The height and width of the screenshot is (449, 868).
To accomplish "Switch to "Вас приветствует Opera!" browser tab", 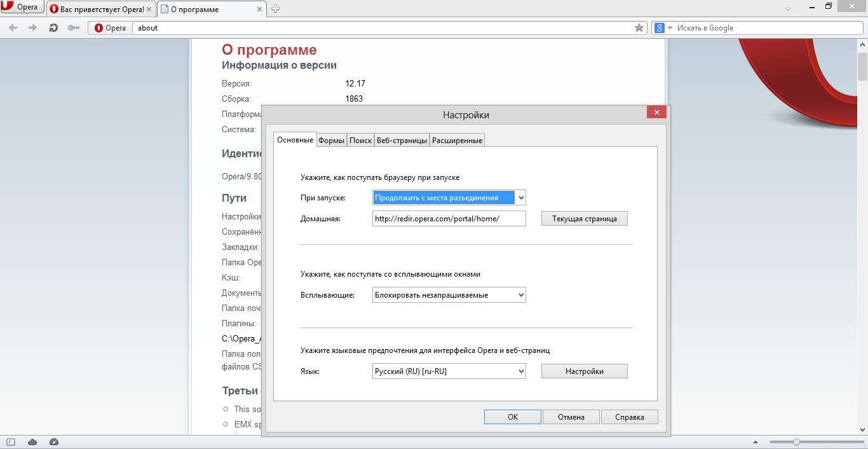I will [x=100, y=10].
